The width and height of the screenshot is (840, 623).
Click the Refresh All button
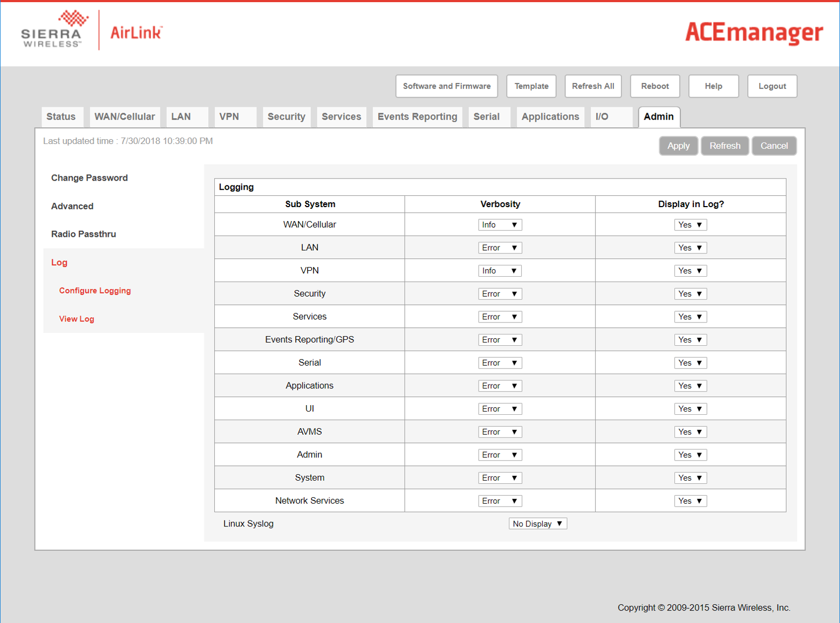593,86
